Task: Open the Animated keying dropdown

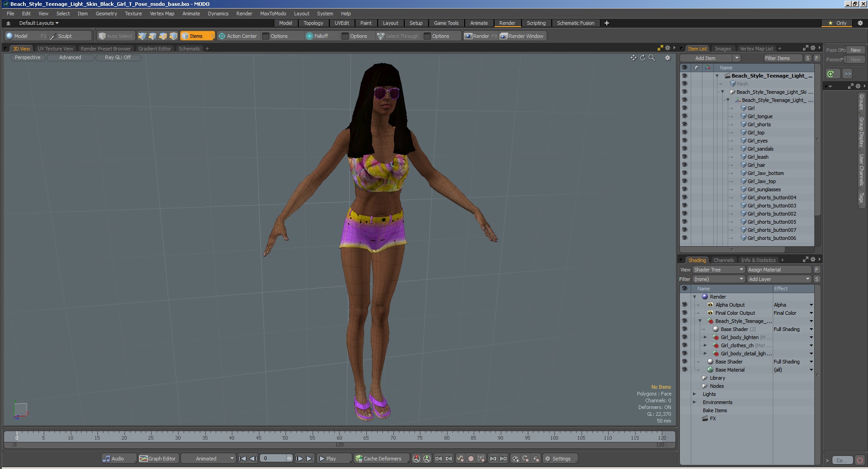Action: click(208, 459)
